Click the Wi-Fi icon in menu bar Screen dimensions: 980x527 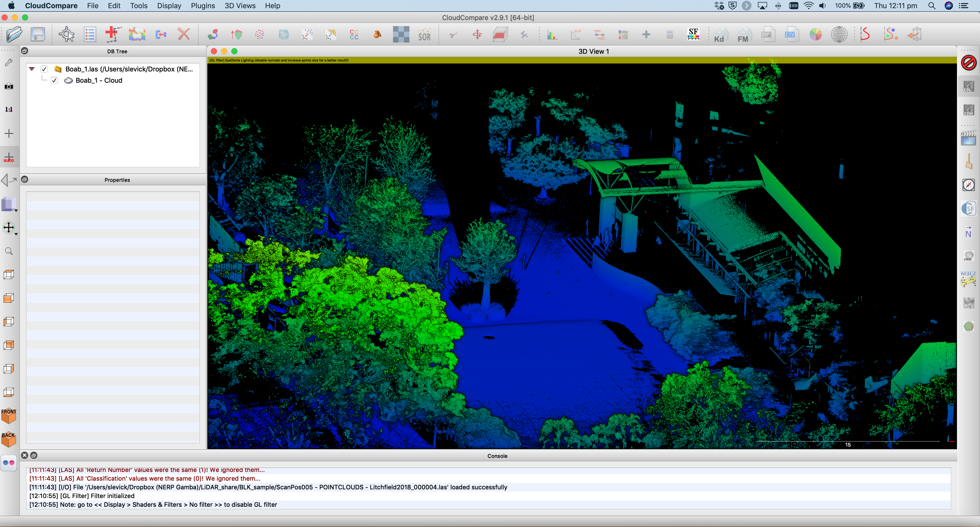[x=808, y=6]
